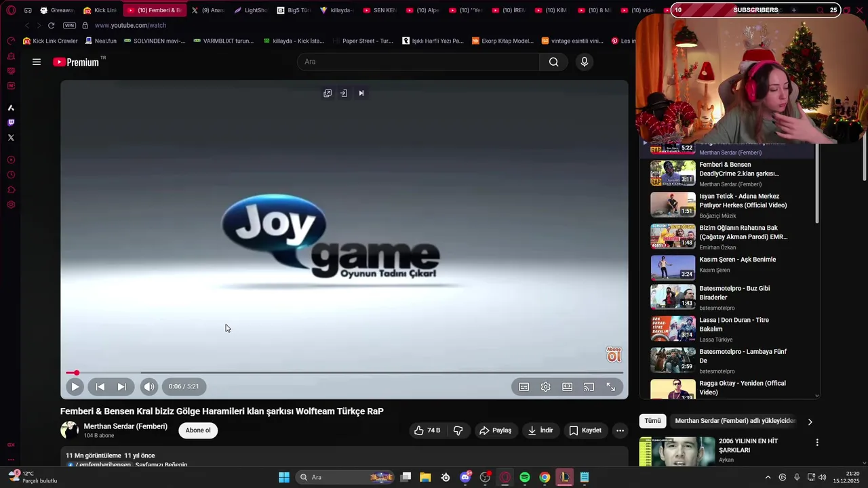Select Ragga Oktay - Yeniden video

coord(729,389)
